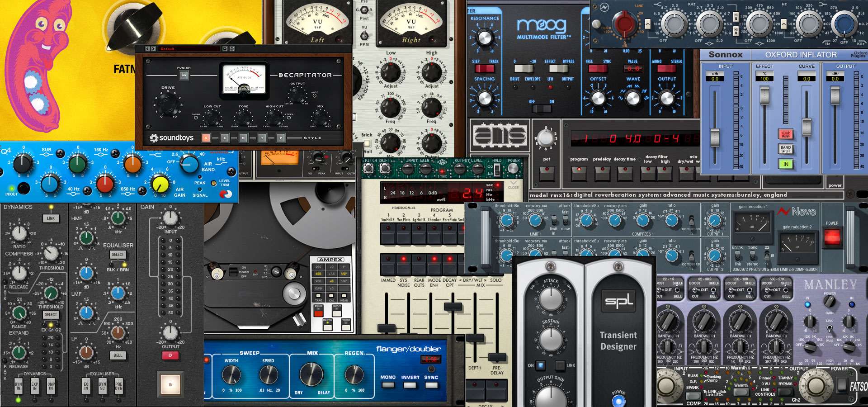Viewport: 868px width, 407px height.
Task: Click the SPL logo on Transient Designer
Action: click(619, 301)
